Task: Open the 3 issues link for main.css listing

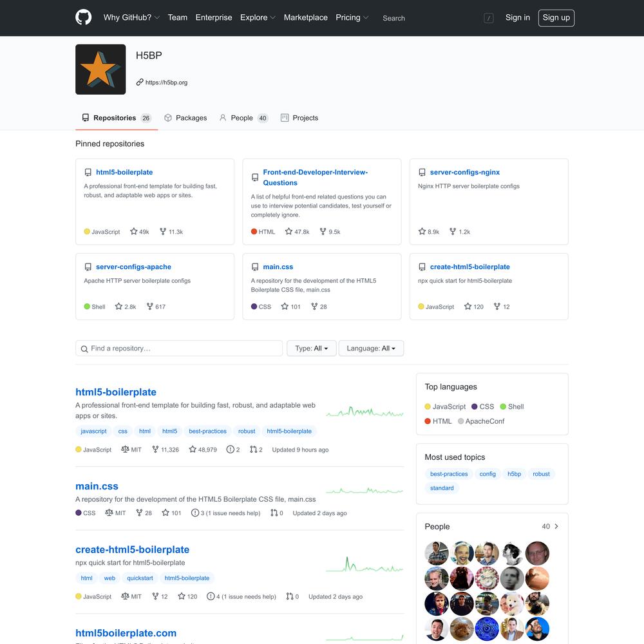Action: (x=226, y=513)
